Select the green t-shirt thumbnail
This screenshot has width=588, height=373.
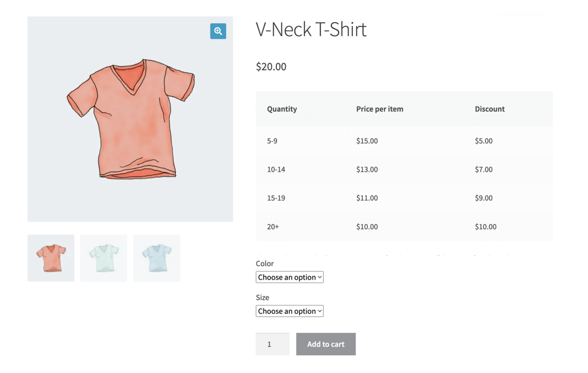coord(103,258)
